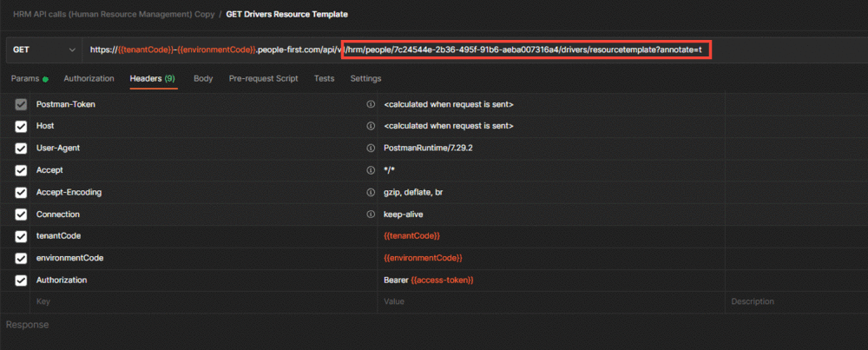Uncheck the Accept-Encoding header checkbox
868x350 pixels.
point(21,192)
